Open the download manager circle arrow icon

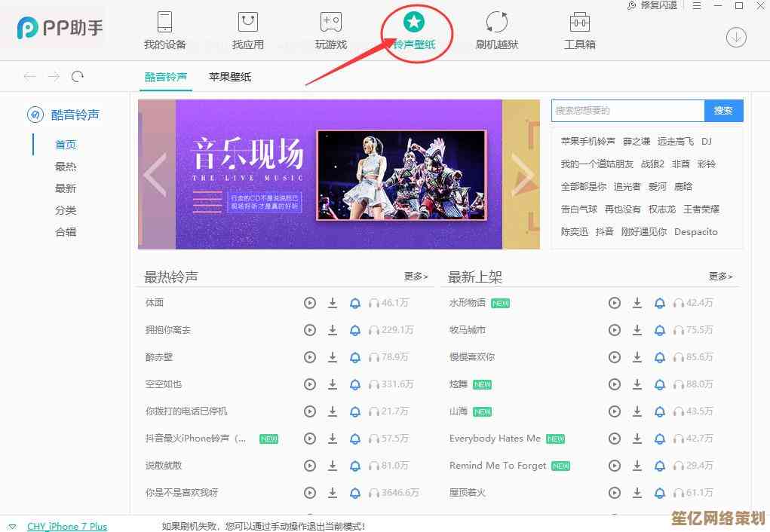pos(736,38)
